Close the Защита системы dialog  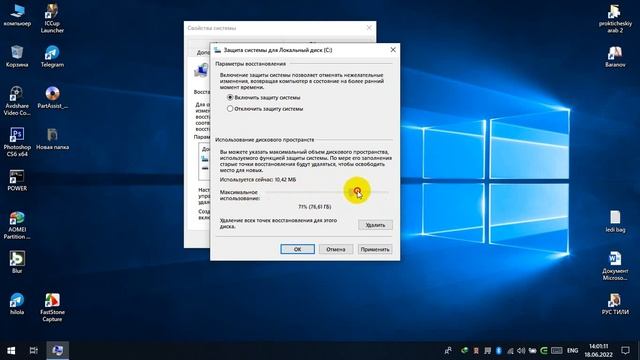pos(393,50)
